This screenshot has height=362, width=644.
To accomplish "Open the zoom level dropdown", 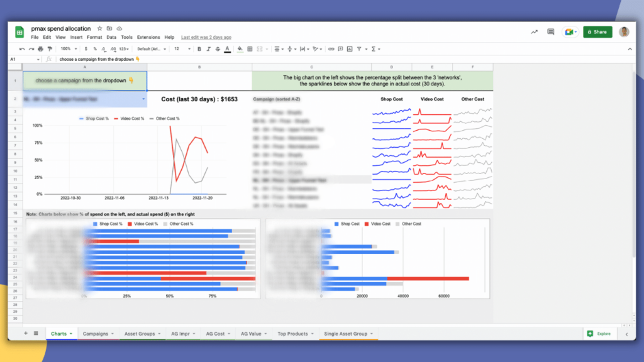I will [x=69, y=49].
